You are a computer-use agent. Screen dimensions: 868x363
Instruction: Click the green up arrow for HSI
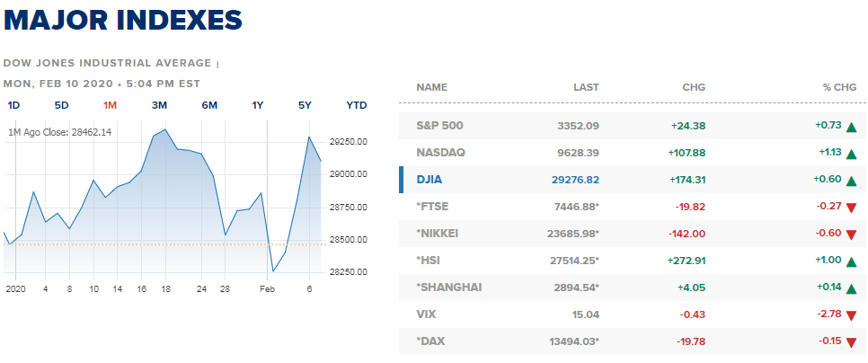coord(852,261)
